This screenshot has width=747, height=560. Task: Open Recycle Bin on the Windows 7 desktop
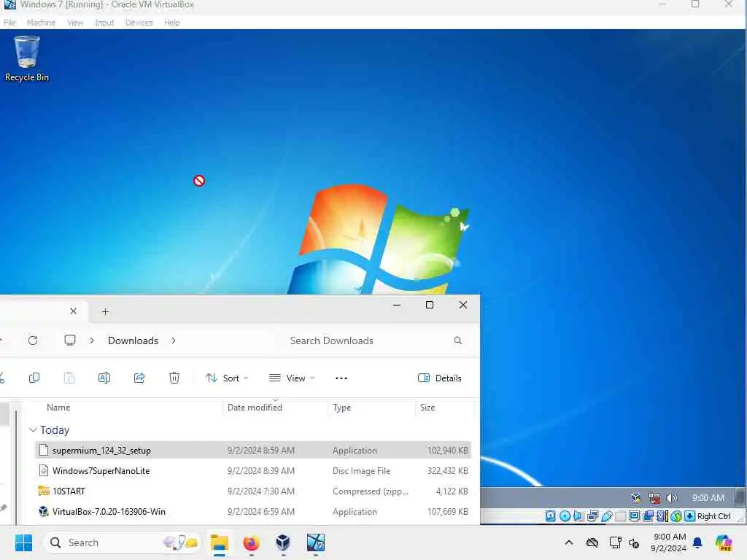[x=27, y=58]
